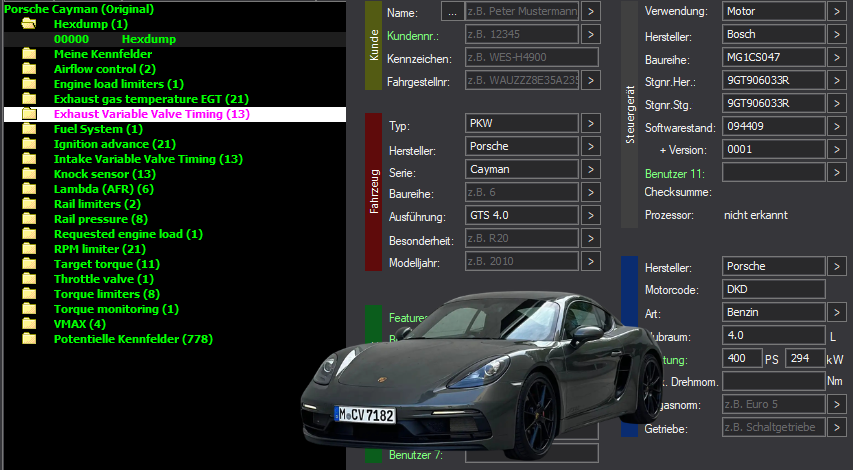Click the Lambda (AFR) folder icon
The height and width of the screenshot is (470, 853).
tap(29, 189)
